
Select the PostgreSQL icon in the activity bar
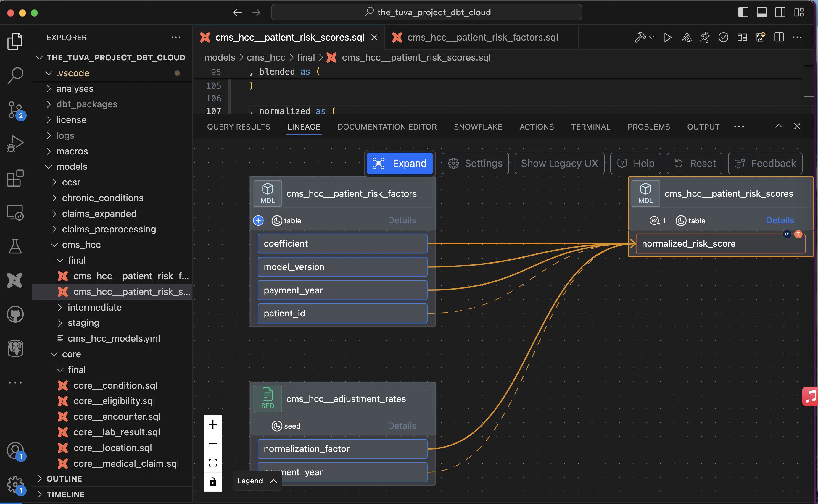click(15, 348)
